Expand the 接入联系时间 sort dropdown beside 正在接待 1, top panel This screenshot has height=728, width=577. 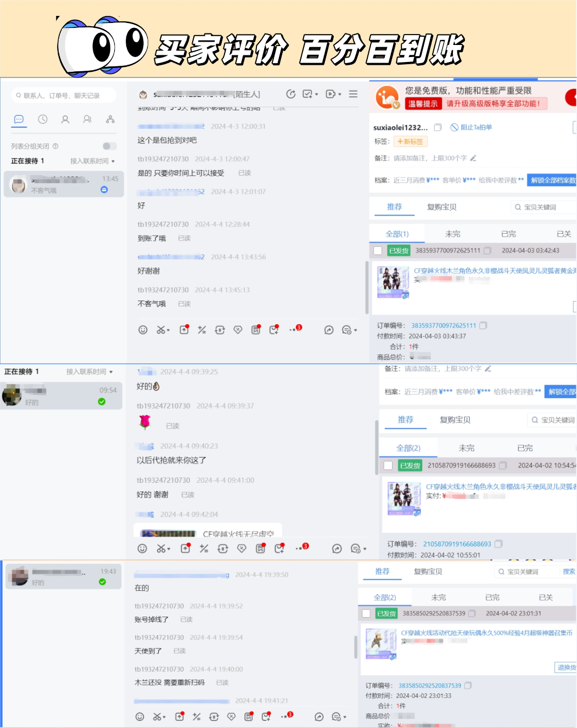pyautogui.click(x=92, y=161)
